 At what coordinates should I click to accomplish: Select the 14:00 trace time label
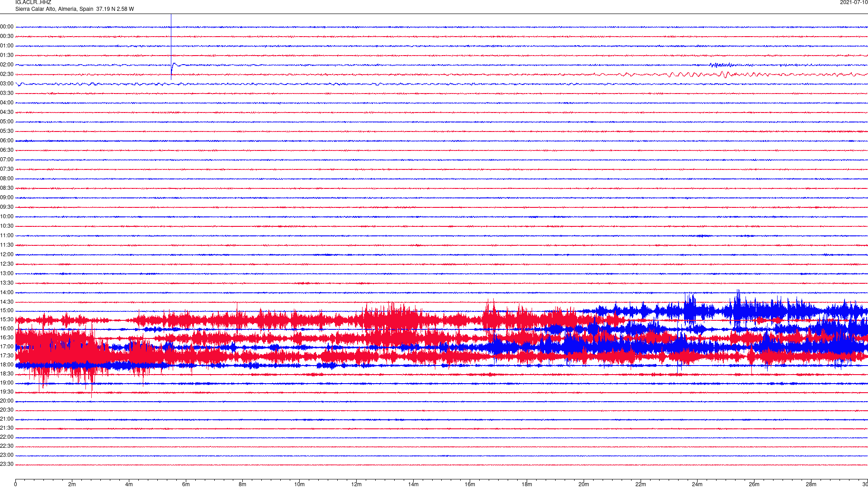7,293
